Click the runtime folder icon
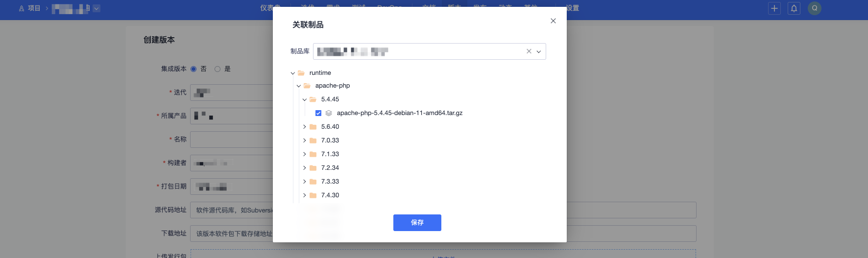Viewport: 868px width, 258px height. click(x=301, y=73)
